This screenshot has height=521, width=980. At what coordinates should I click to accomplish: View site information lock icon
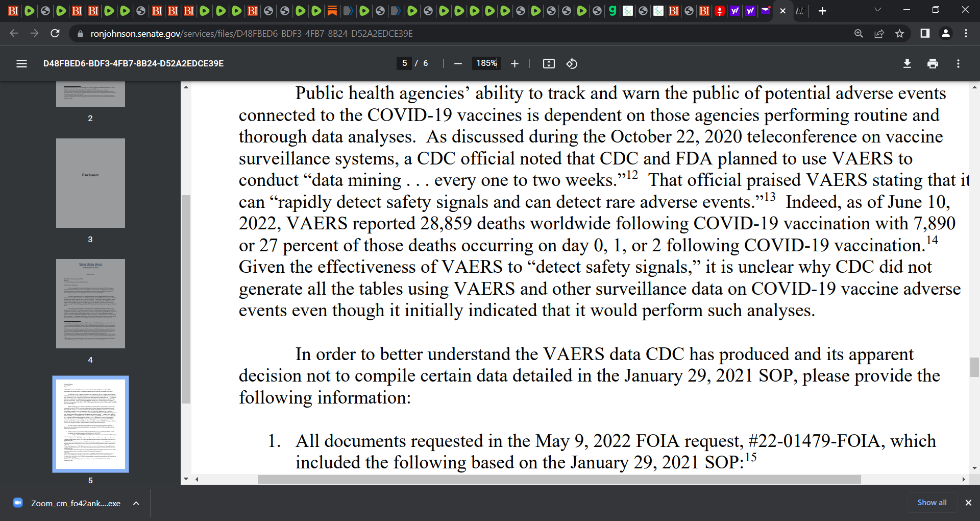click(80, 34)
